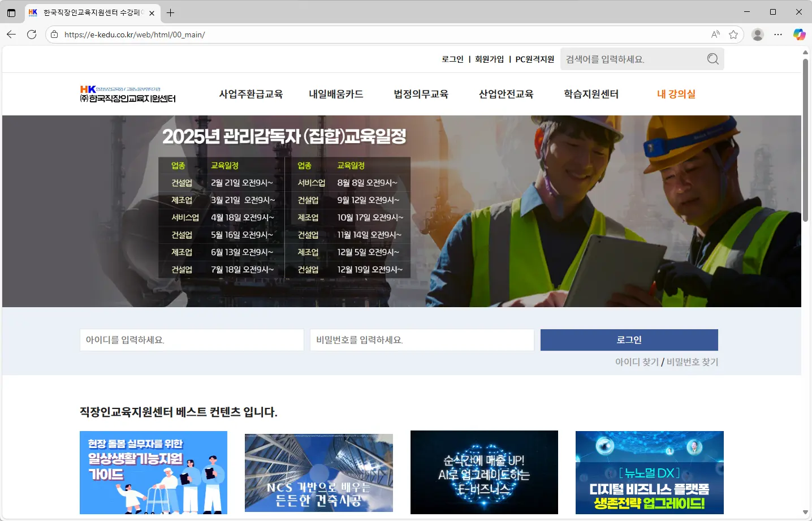Click the browser back arrow
Image resolution: width=812 pixels, height=521 pixels.
tap(11, 35)
